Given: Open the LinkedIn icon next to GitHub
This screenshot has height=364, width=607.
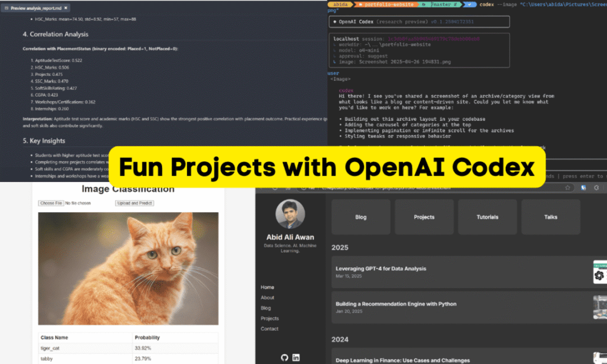Looking at the screenshot, I should 296,357.
